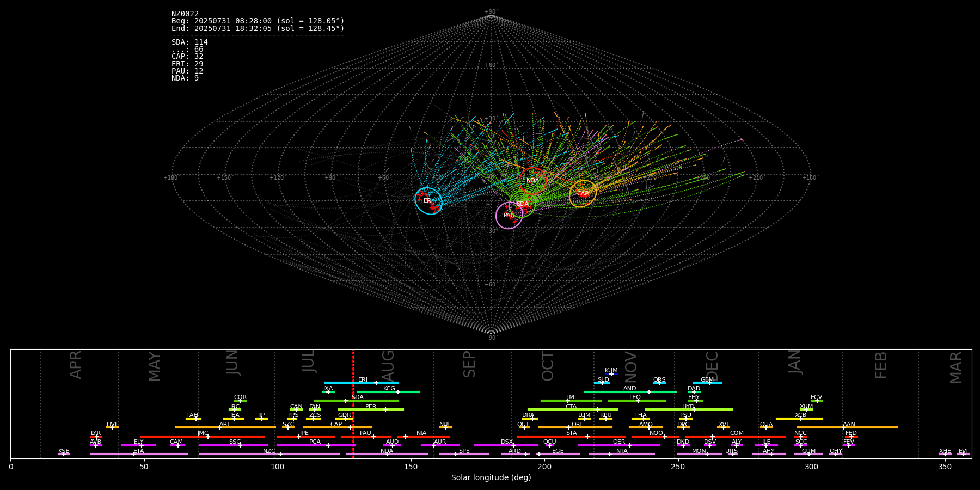The image size is (980, 490).
Task: Click the +150 longitude grid label
Action: pyautogui.click(x=224, y=178)
